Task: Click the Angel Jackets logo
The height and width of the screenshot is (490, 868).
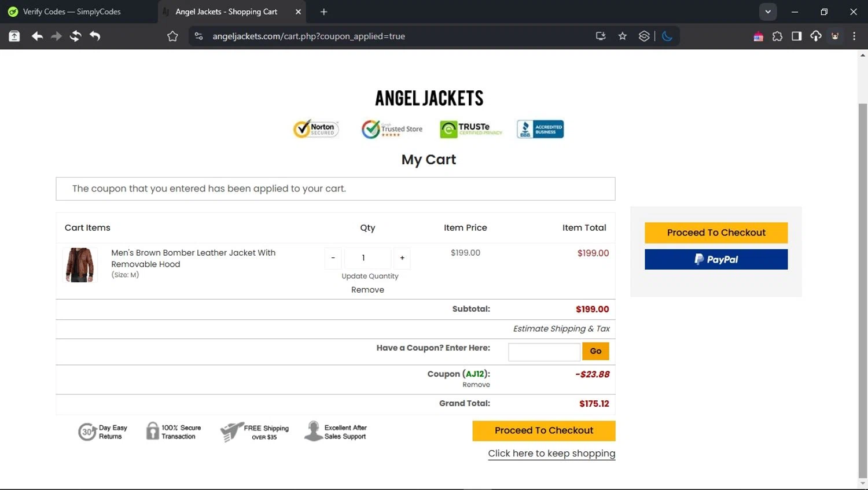Action: [x=429, y=98]
